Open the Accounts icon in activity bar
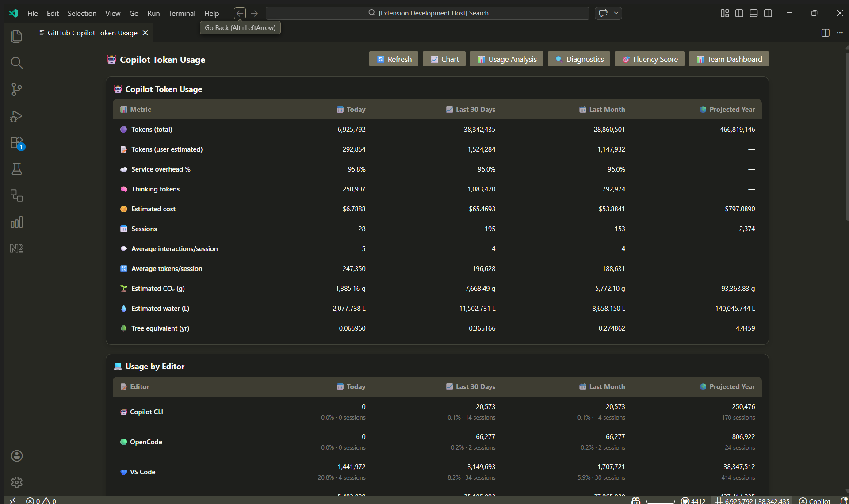849x504 pixels. point(16,456)
